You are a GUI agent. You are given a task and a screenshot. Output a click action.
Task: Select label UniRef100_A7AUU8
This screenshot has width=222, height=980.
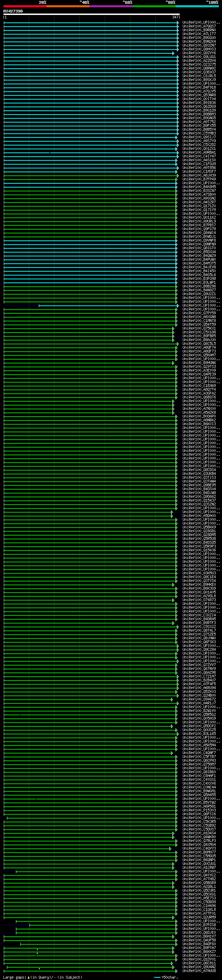click(199, 971)
